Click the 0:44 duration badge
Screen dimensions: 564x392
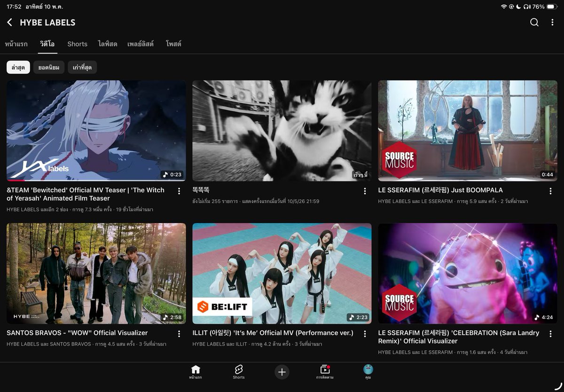pyautogui.click(x=547, y=174)
